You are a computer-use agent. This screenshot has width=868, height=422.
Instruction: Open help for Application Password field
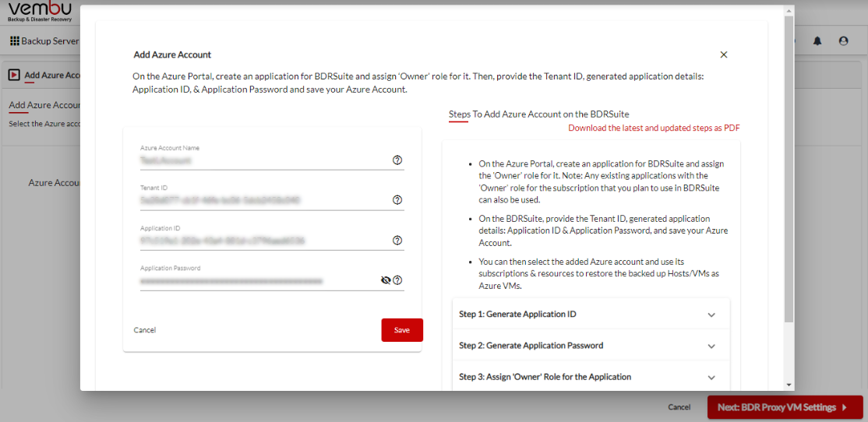(397, 280)
